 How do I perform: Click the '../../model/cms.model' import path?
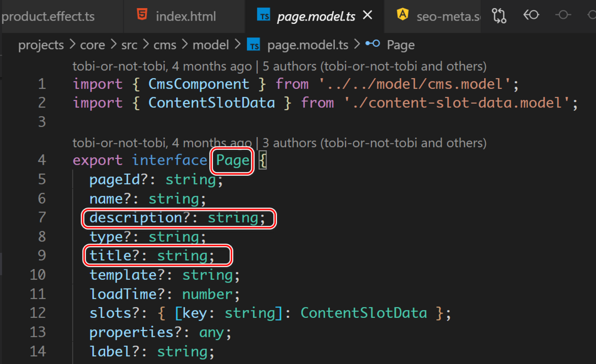click(414, 84)
